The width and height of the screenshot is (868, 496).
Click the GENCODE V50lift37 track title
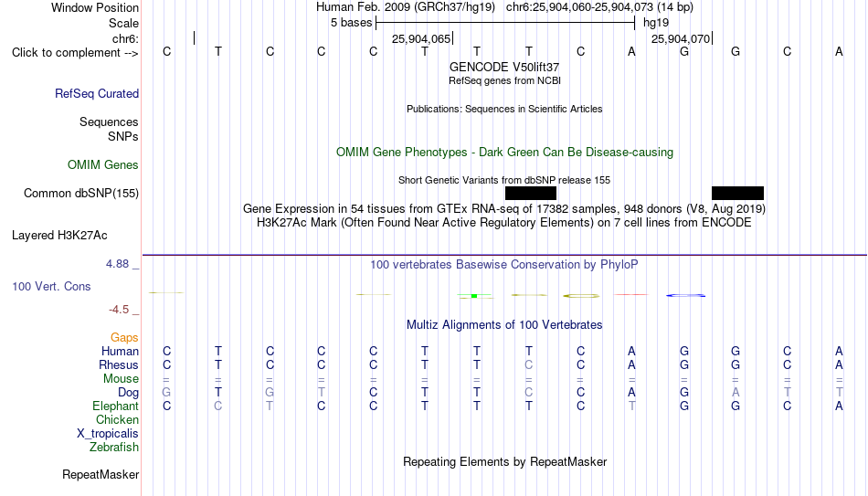tap(504, 67)
